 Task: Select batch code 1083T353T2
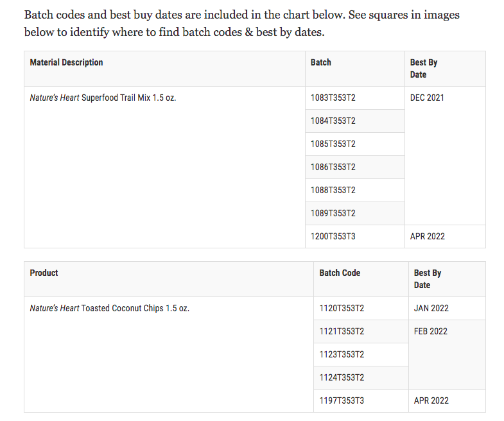(x=333, y=98)
